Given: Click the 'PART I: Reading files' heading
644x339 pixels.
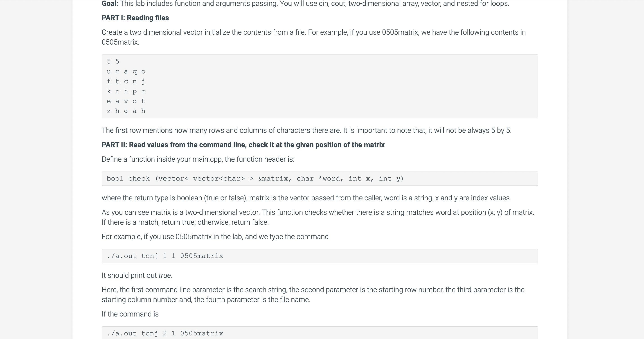Looking at the screenshot, I should pos(135,18).
